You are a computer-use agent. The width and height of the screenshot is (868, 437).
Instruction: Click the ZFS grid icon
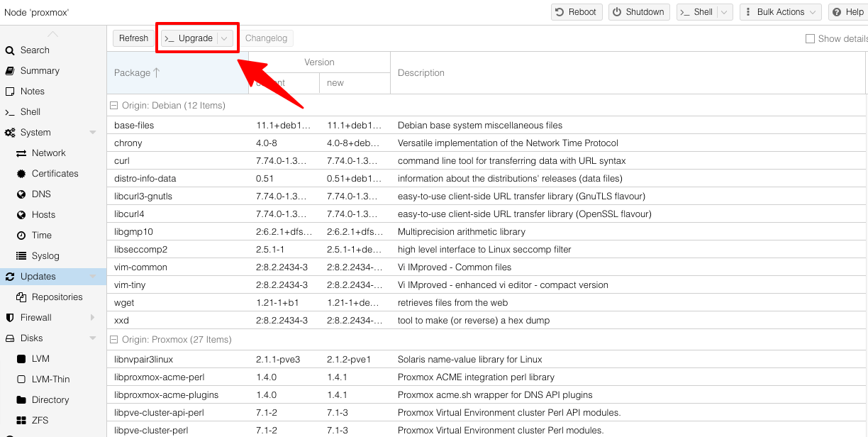[x=21, y=421]
